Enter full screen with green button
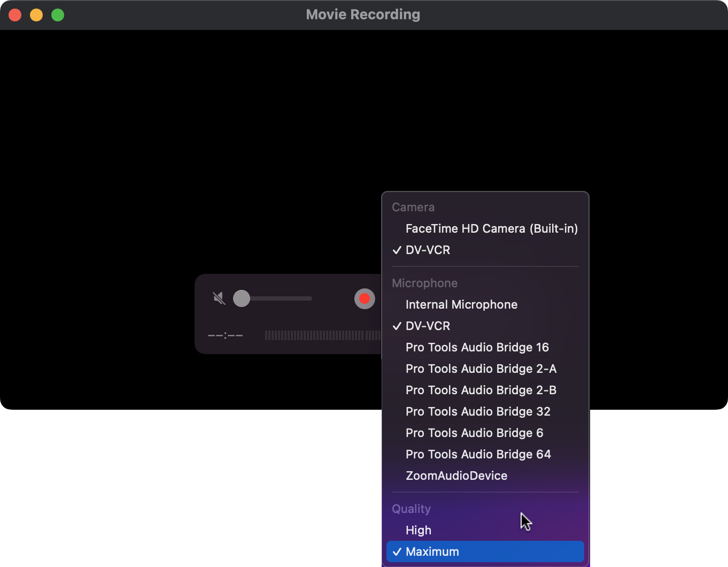 (x=58, y=15)
